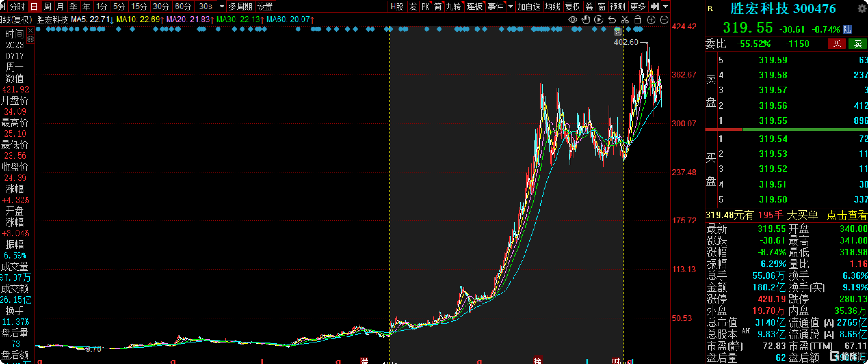Image resolution: width=868 pixels, height=364 pixels.
Task: Click the MA20 purple indicator label
Action: pos(190,20)
